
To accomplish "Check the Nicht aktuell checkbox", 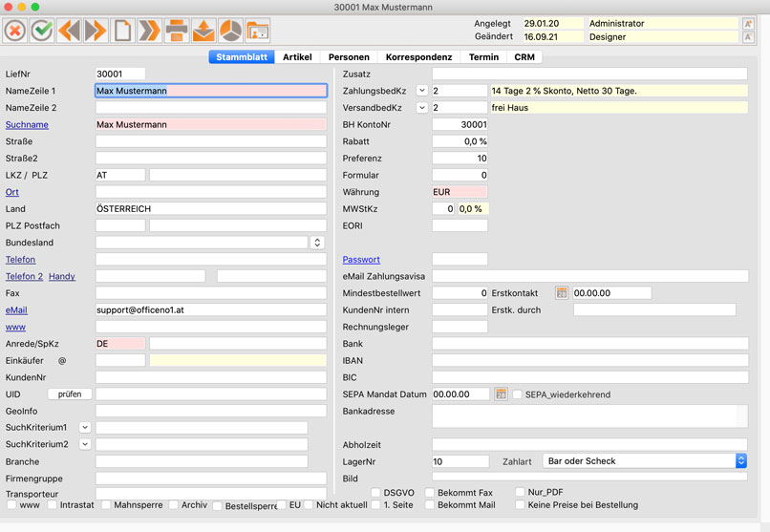I will 309,504.
